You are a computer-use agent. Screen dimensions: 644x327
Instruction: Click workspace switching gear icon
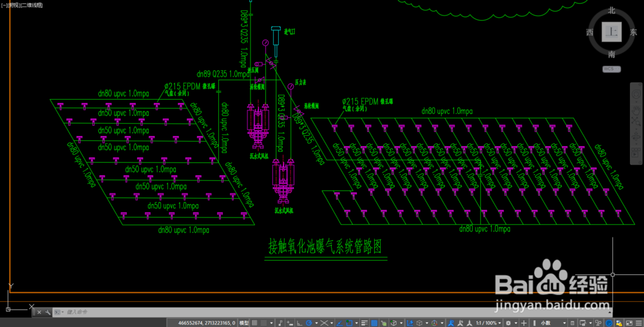click(508, 323)
